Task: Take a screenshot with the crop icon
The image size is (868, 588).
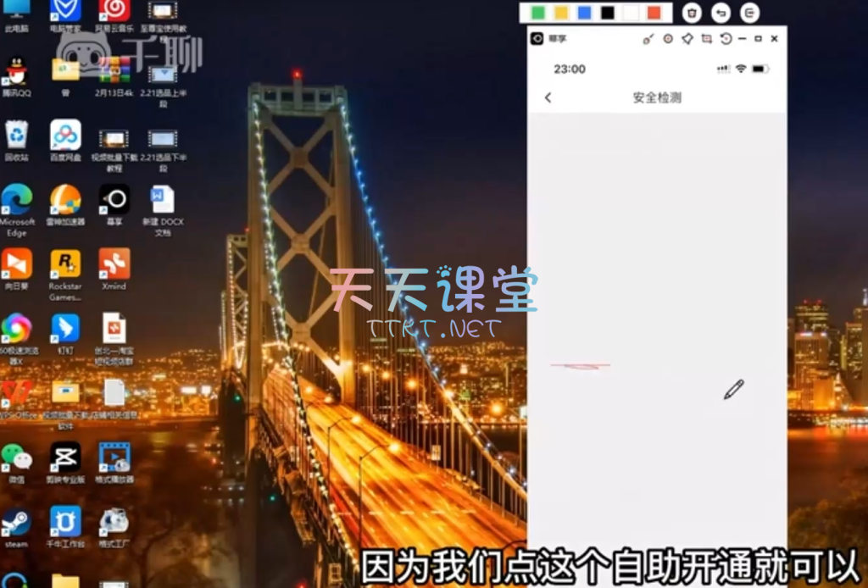Action: tap(706, 39)
